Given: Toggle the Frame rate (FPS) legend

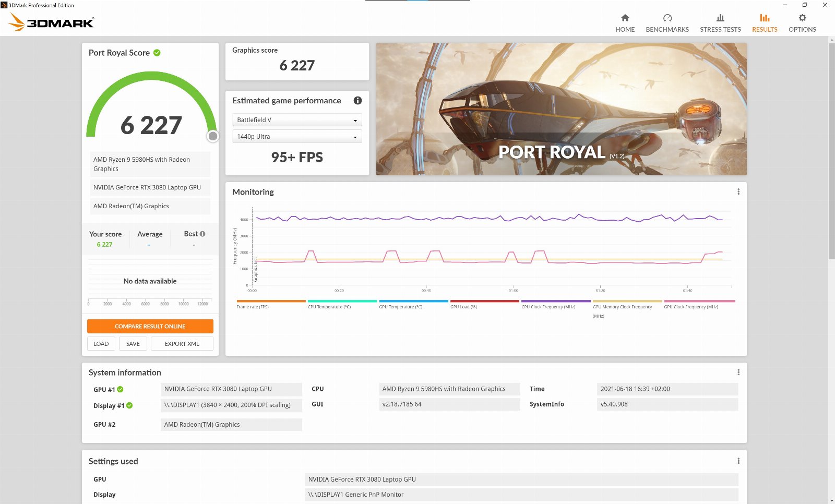Looking at the screenshot, I should [271, 305].
